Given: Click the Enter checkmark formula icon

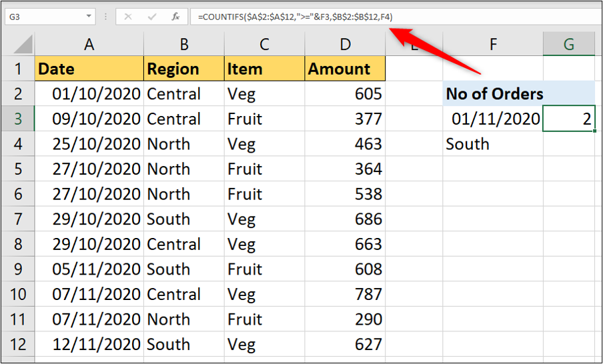Looking at the screenshot, I should [152, 15].
